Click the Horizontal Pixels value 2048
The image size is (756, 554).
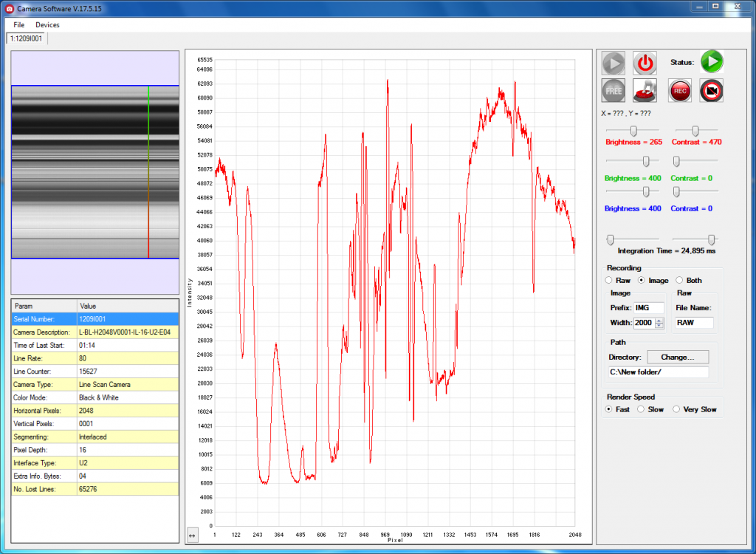[86, 410]
